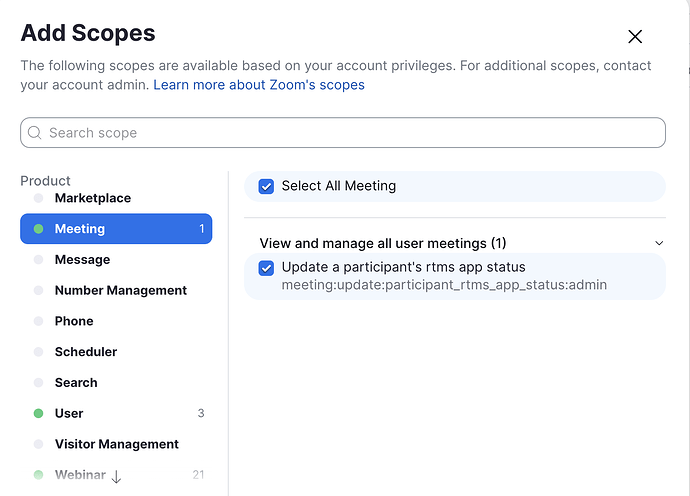Show the User product scopes
Image resolution: width=690 pixels, height=496 pixels.
69,413
